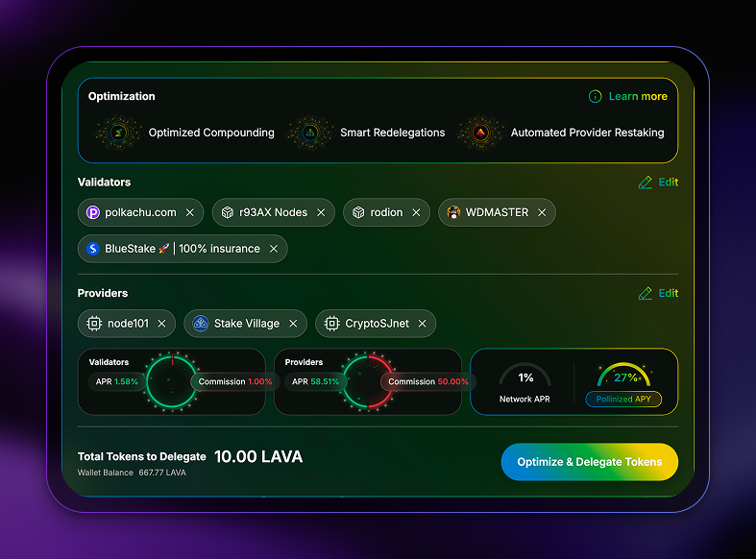
Task: Remove r93AX Nodes validator chip
Action: pos(321,212)
